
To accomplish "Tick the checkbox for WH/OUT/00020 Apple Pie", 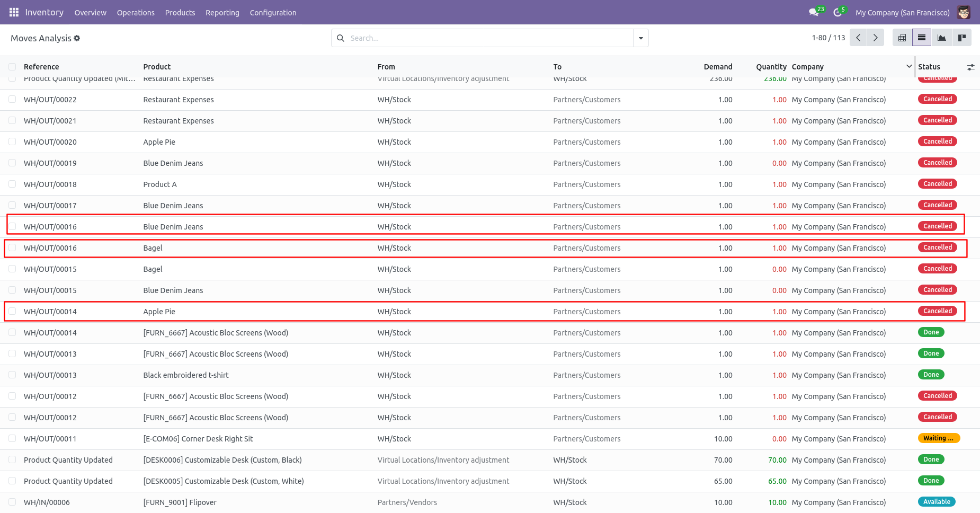I will click(12, 141).
